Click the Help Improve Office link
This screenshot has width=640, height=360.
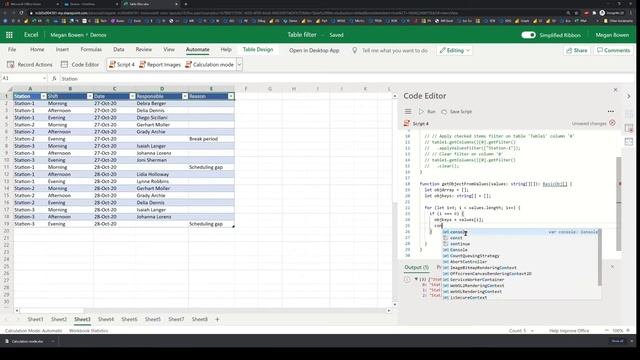tap(569, 331)
